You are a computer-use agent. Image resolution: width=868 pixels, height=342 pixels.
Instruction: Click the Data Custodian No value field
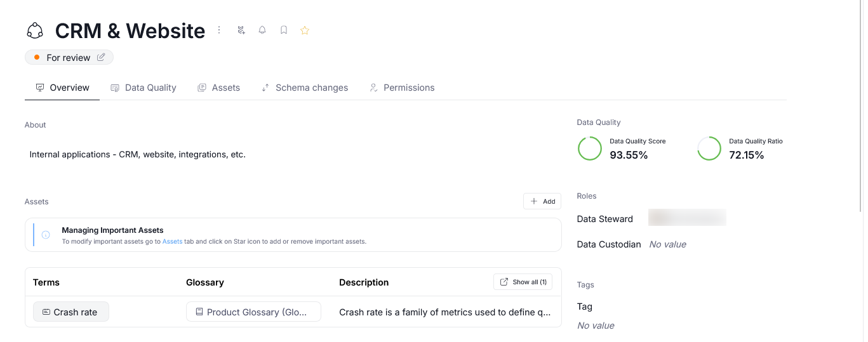pos(667,244)
